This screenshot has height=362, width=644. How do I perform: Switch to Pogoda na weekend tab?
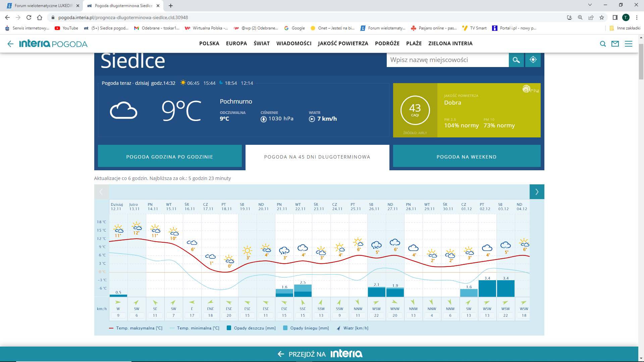tap(466, 157)
